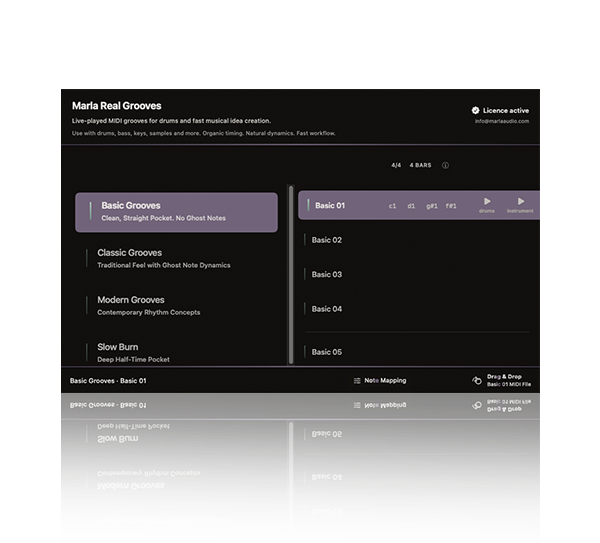Click the Licence active checkmark badge

(475, 111)
